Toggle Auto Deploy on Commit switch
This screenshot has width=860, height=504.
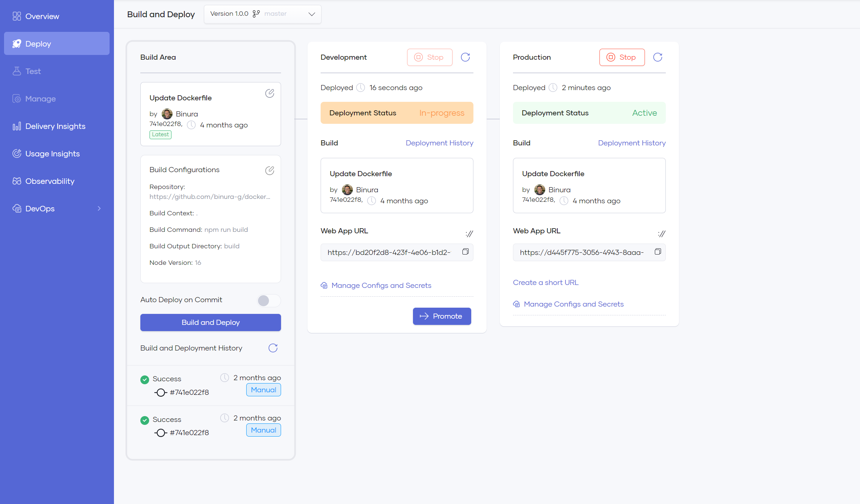[x=269, y=301]
